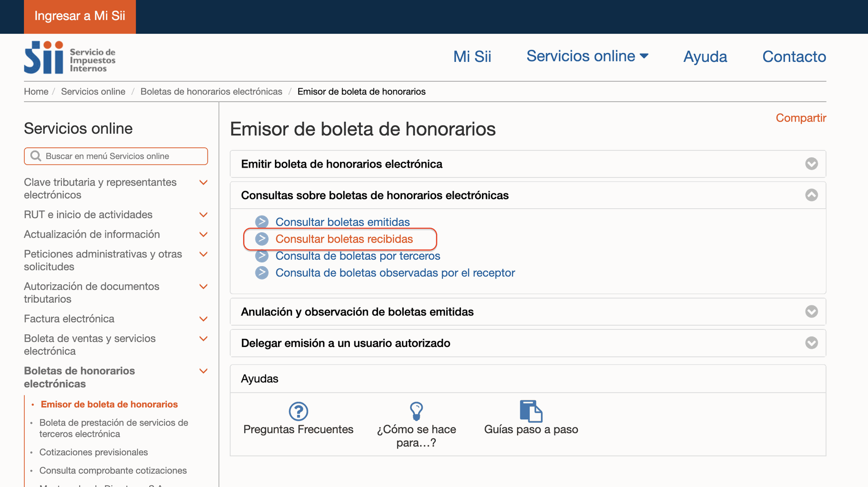Go to Servicios online breadcrumb
Screen dimensions: 868x487
click(93, 92)
